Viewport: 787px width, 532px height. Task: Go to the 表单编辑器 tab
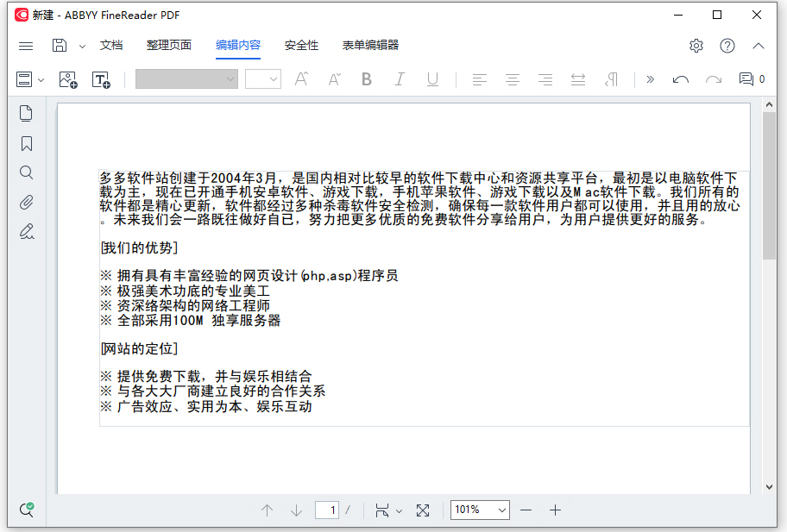click(370, 45)
